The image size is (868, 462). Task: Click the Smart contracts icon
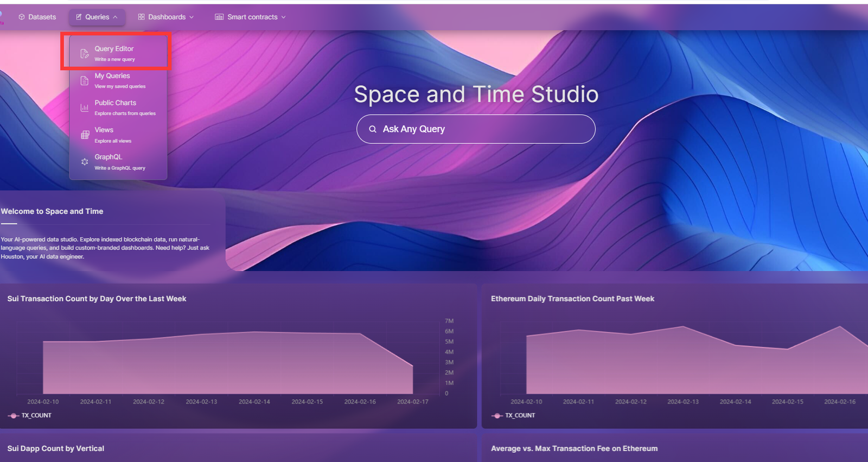(x=219, y=17)
